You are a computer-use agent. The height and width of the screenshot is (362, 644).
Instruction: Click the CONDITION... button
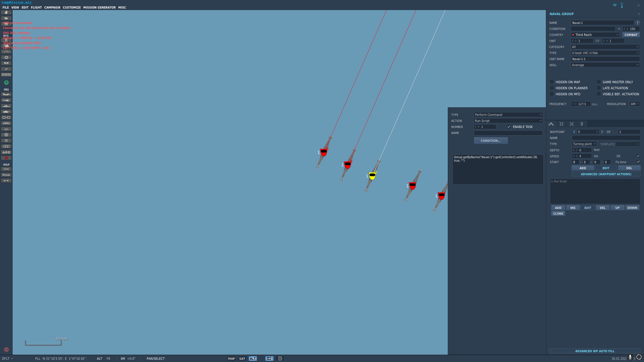point(491,141)
